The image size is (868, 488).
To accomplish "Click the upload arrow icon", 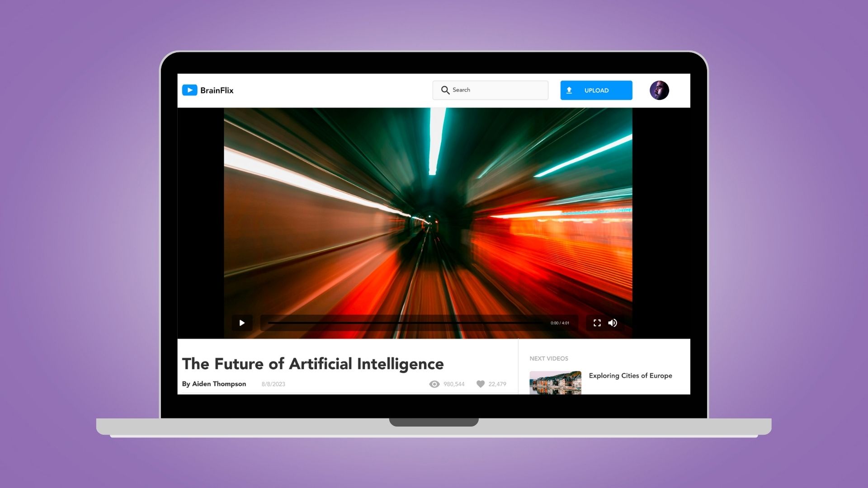I will (570, 89).
